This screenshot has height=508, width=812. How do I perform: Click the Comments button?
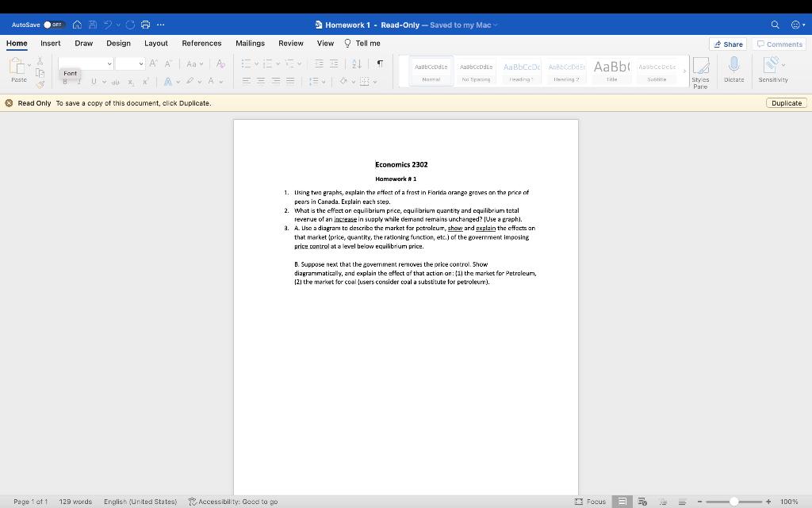point(779,44)
